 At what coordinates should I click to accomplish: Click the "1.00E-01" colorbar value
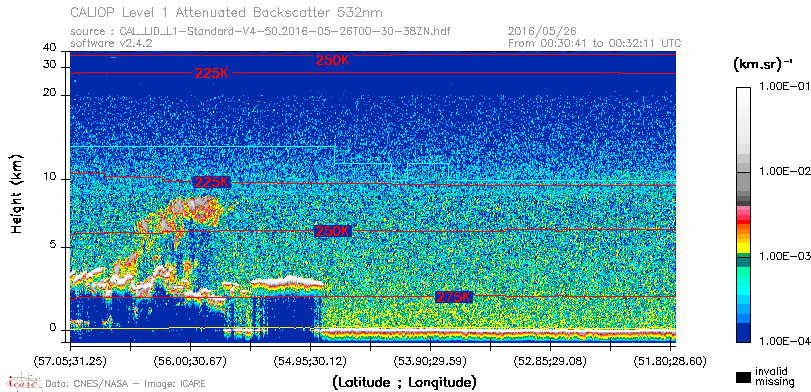[784, 87]
